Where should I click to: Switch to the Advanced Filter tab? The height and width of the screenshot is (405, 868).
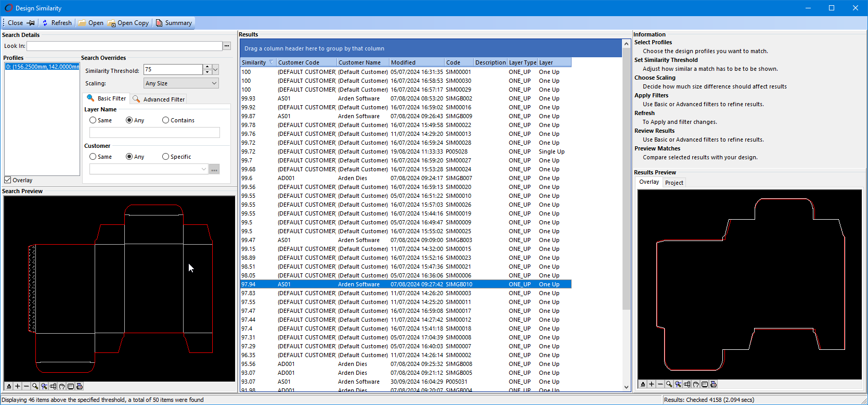pos(159,99)
